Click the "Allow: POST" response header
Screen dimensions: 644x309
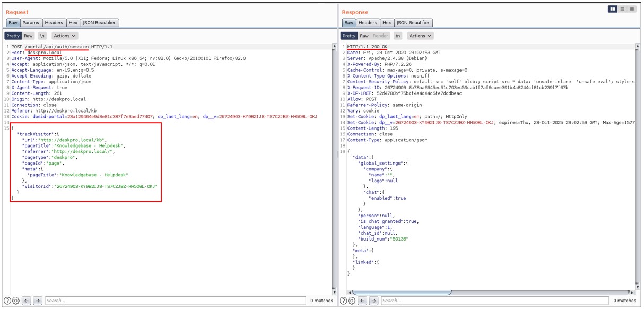pos(362,99)
